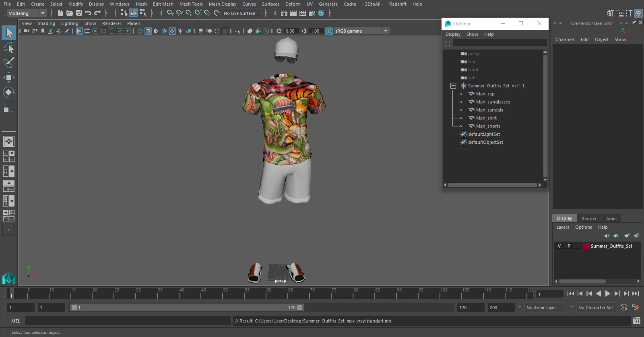Activate the Move tool

[9, 77]
